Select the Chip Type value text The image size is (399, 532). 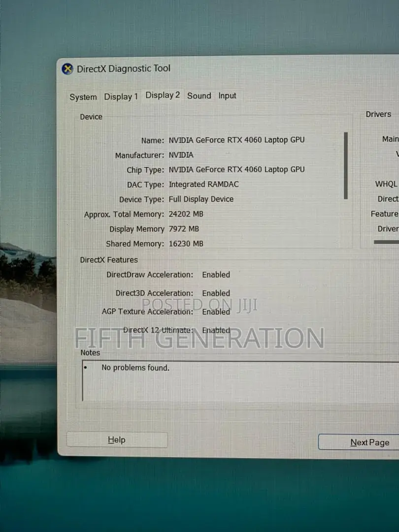(236, 169)
